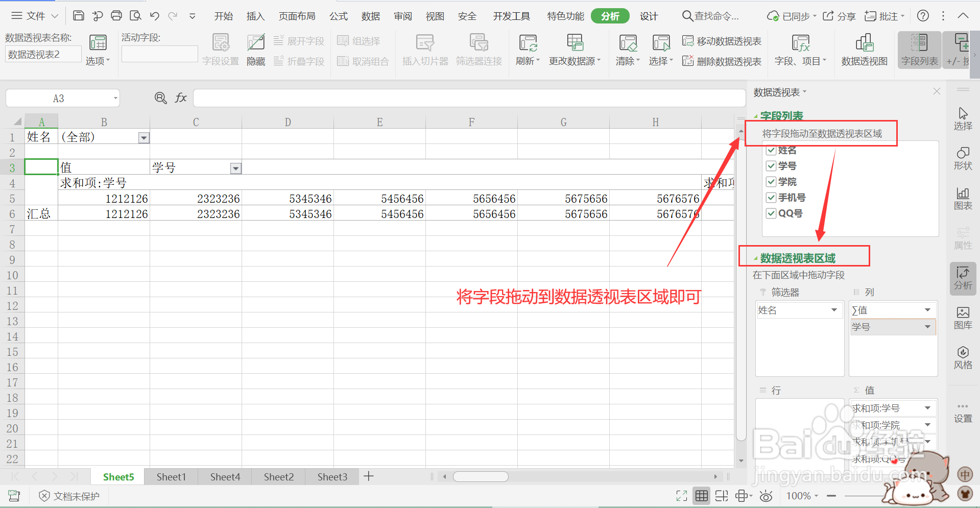Open 求和项:学院 dropdown in 值 area
This screenshot has height=508, width=980.
point(928,425)
